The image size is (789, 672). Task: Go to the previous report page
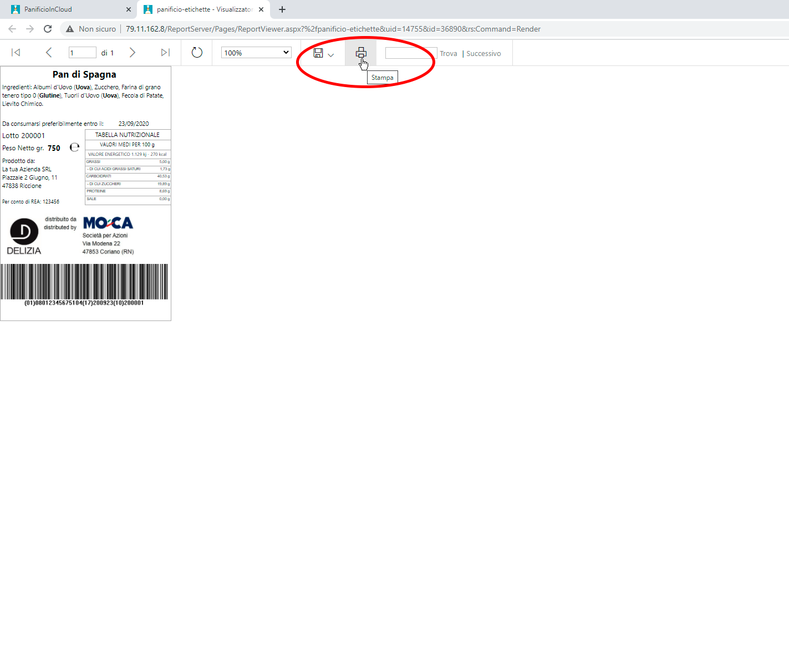(x=49, y=52)
